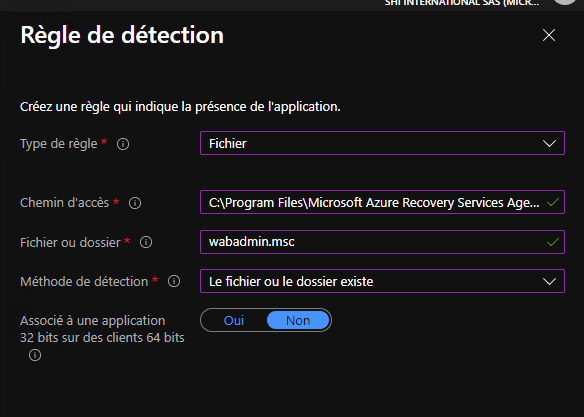Click the wabadmin.msc input field
Viewport: 584px width, 417px height.
tap(382, 242)
